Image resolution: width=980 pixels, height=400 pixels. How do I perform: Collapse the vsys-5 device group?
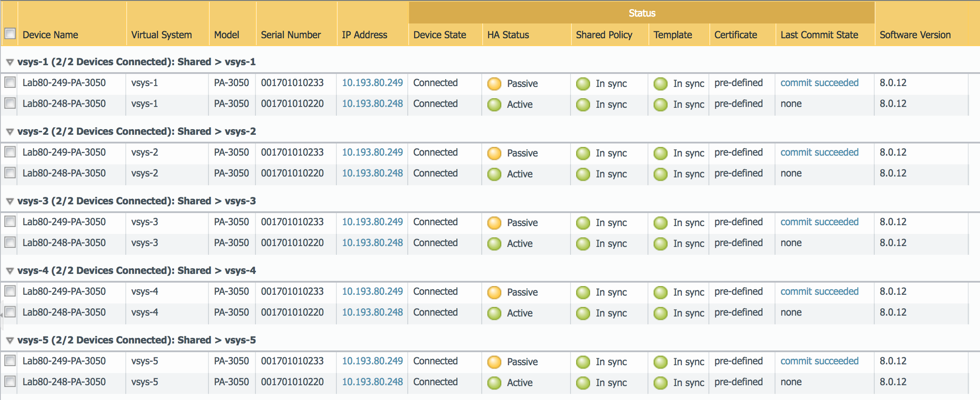coord(10,340)
